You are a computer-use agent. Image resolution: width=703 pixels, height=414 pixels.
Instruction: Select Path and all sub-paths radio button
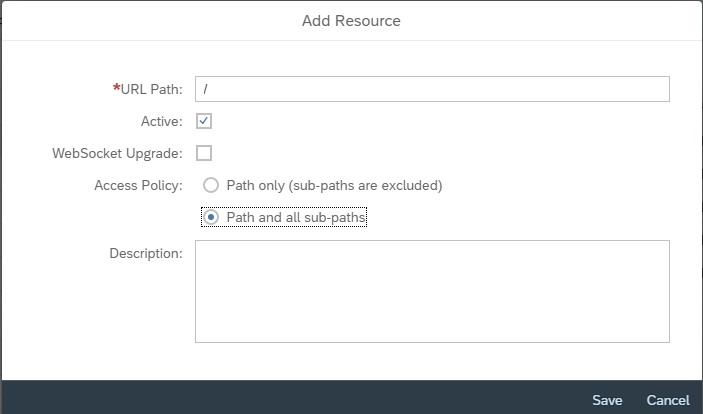click(x=211, y=218)
